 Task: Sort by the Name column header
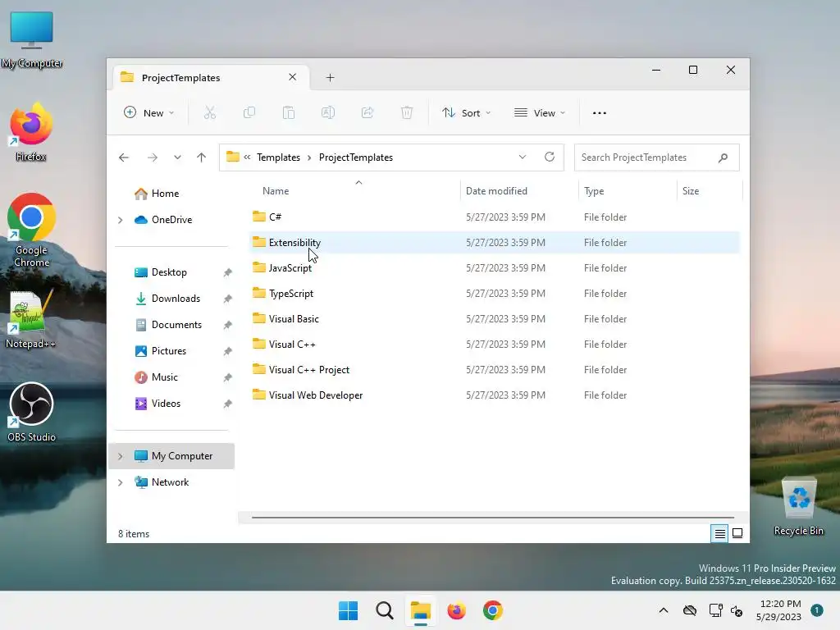(276, 191)
